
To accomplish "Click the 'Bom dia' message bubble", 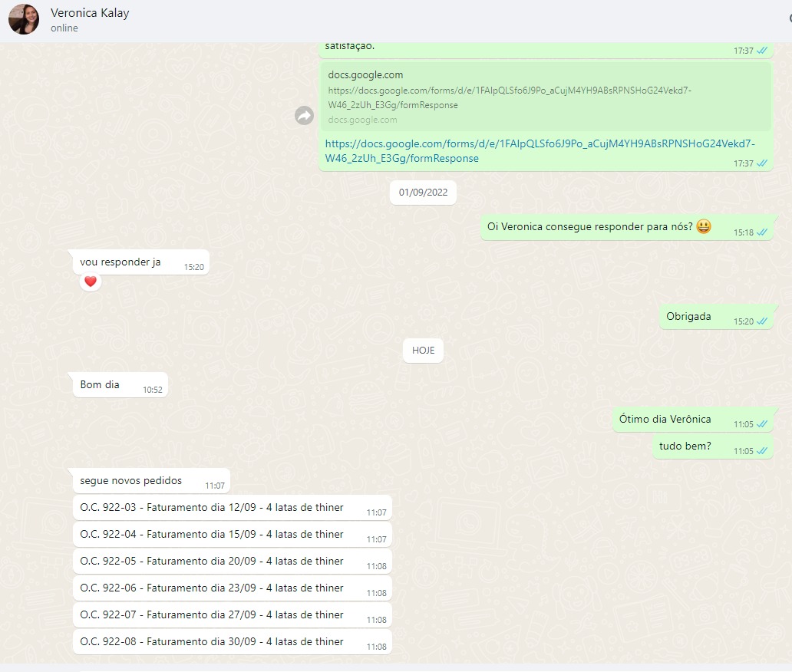I will tap(101, 385).
